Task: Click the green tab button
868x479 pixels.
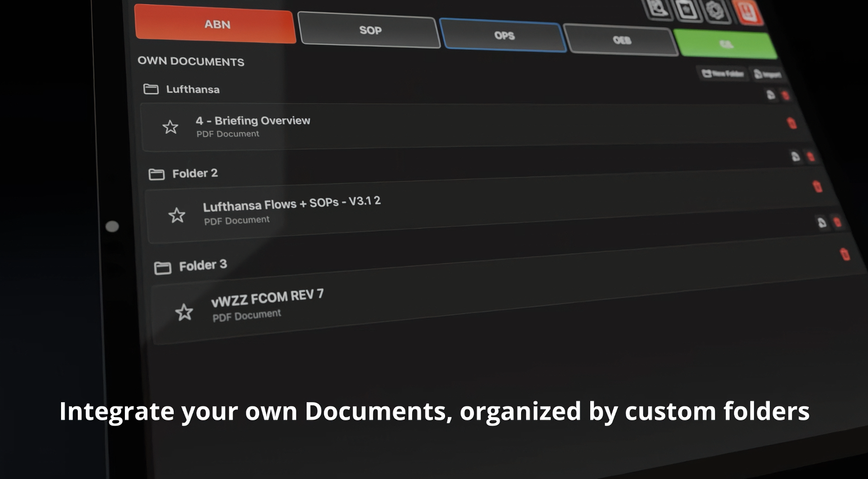Action: [x=726, y=44]
